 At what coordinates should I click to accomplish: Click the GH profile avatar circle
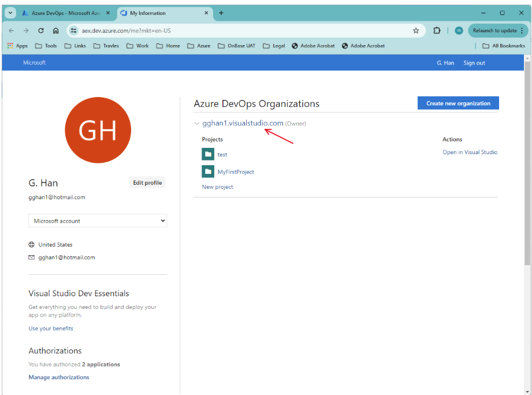98,130
